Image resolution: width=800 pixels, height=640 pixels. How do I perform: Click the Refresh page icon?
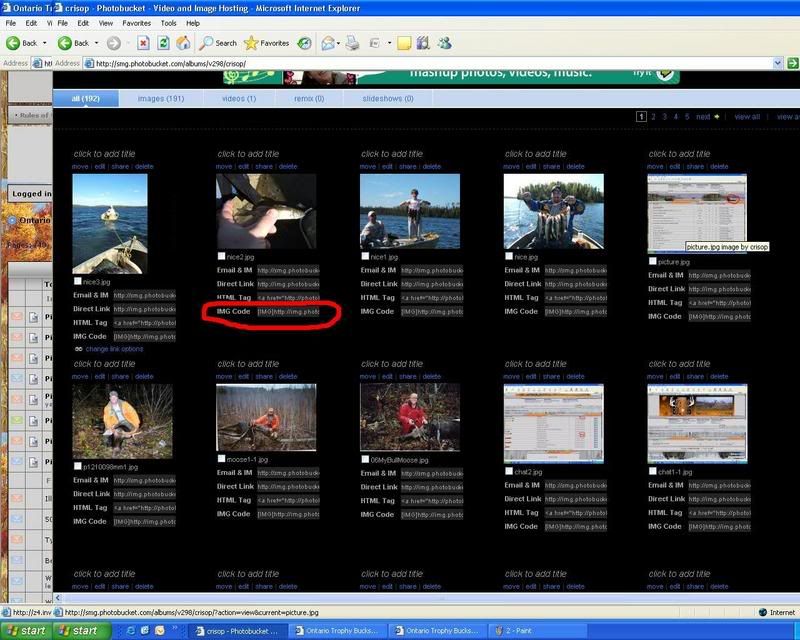coord(163,43)
